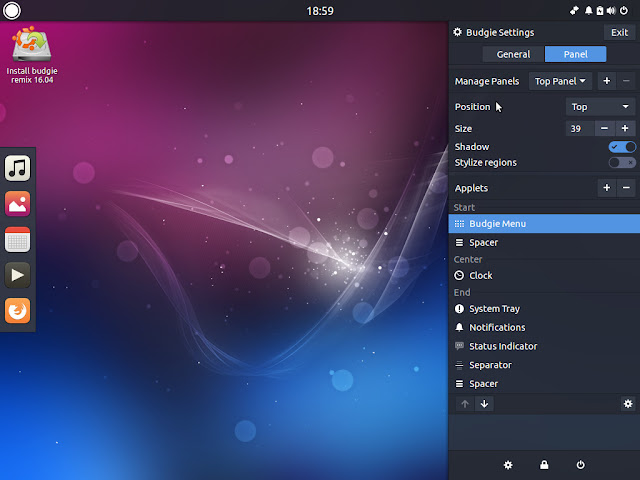Move selected applet down

click(484, 404)
